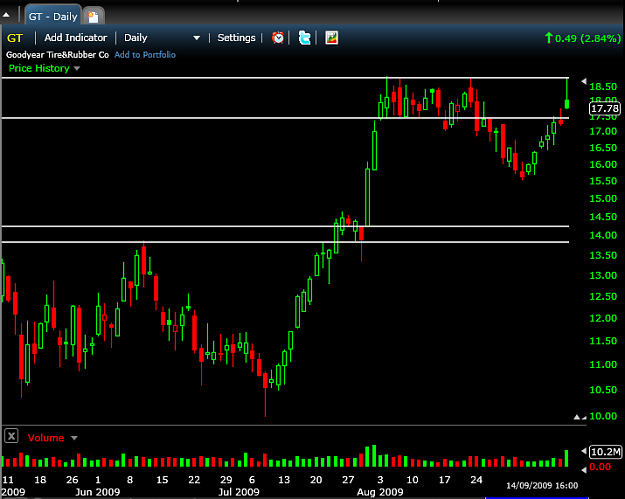Click the Jun 2009 date axis label
Viewport: 625px width, 499px height.
98,492
